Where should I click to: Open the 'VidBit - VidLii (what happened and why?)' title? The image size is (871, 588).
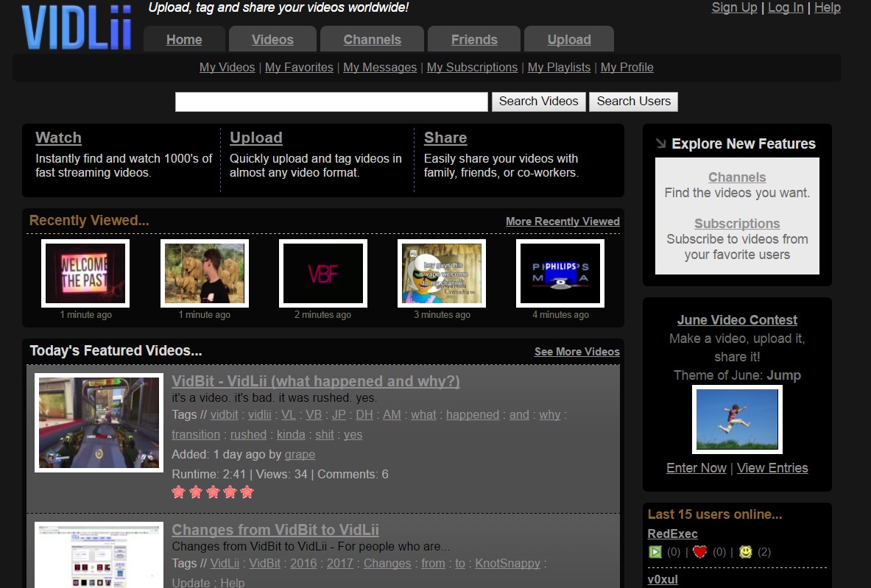pos(316,381)
